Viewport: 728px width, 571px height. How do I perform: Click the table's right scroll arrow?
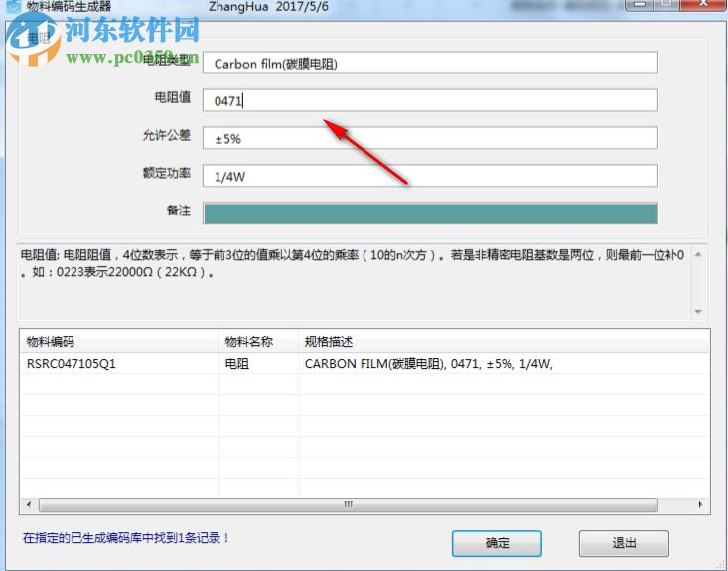point(700,505)
